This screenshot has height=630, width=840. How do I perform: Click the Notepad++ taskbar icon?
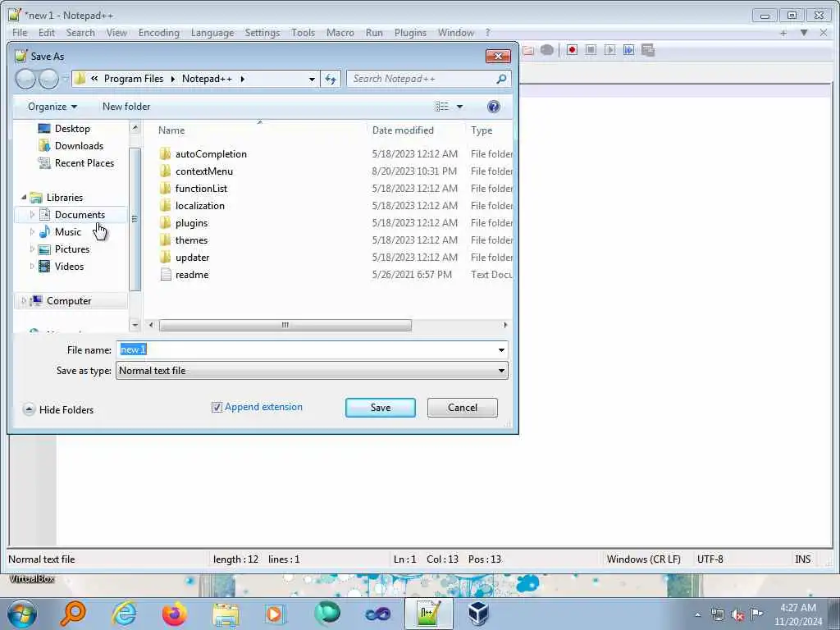(x=428, y=614)
